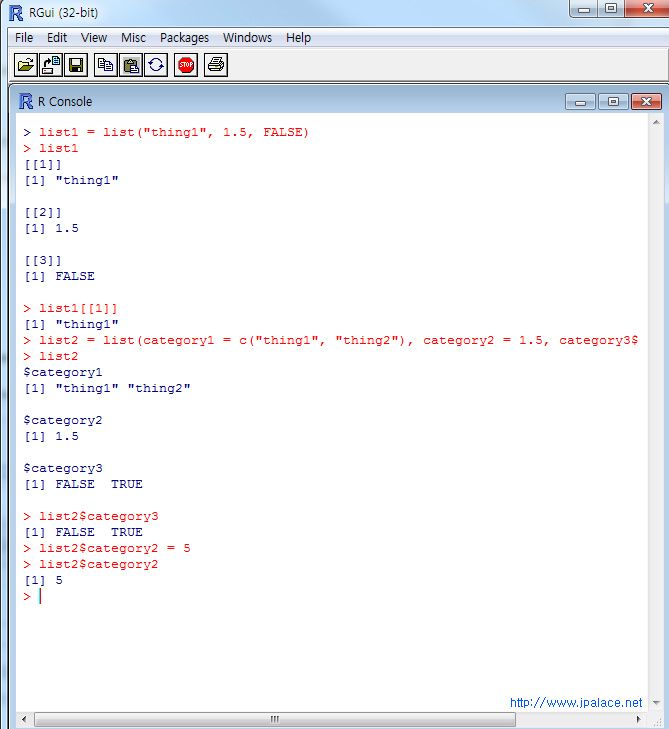Click the horizontal scrollbar left arrow

24,719
